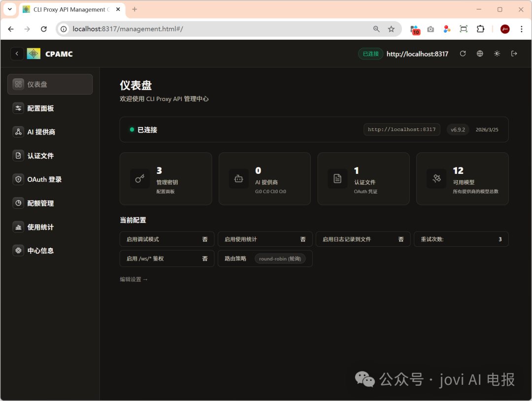Click the v6.9.2 version badge

click(x=458, y=130)
